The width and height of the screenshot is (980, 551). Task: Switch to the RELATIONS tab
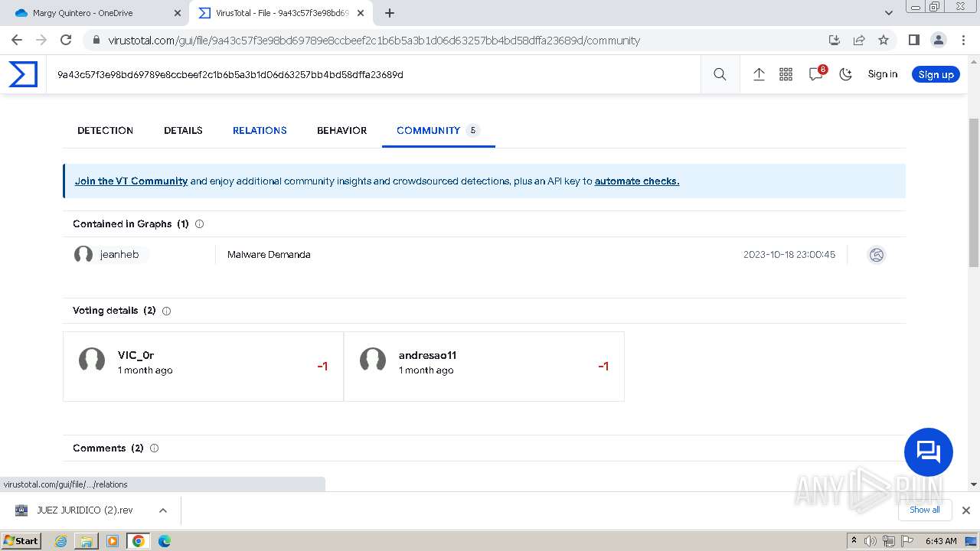coord(260,130)
